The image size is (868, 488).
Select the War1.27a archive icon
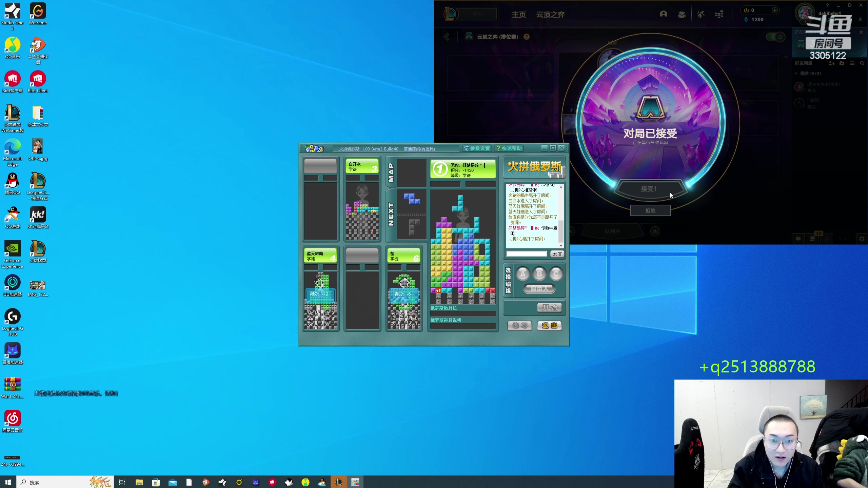click(12, 387)
